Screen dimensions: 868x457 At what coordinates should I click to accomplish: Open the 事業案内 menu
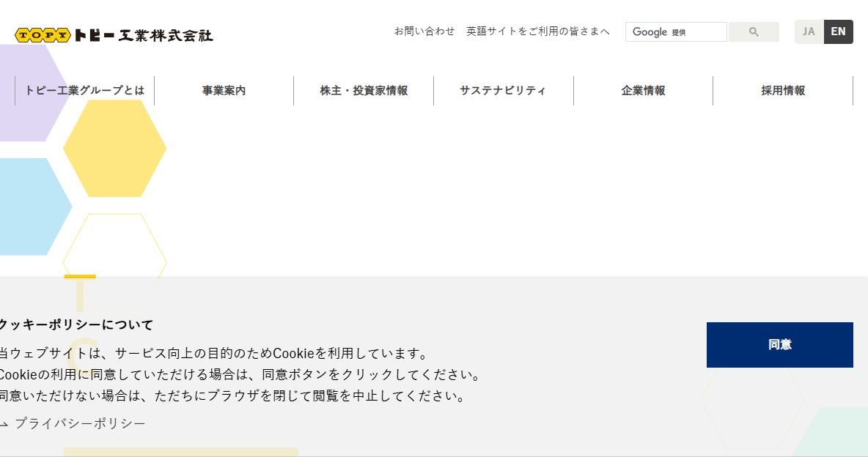click(x=224, y=90)
